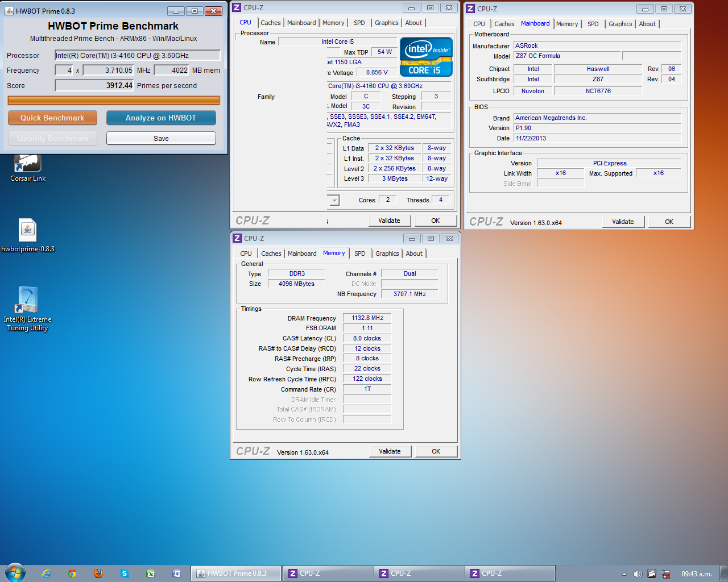Click Validate in the CPU-Z CPU window
The image size is (728, 582).
point(389,221)
